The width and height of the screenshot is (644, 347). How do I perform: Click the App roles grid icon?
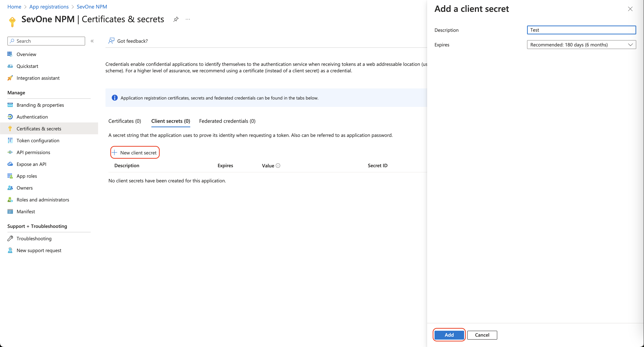click(x=10, y=176)
